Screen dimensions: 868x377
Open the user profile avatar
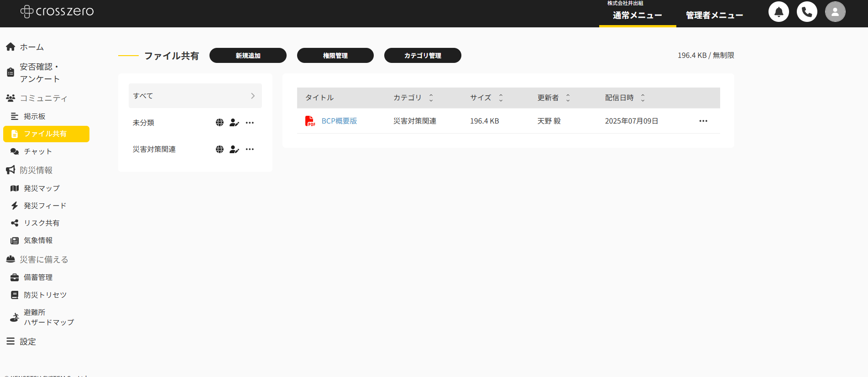point(835,12)
